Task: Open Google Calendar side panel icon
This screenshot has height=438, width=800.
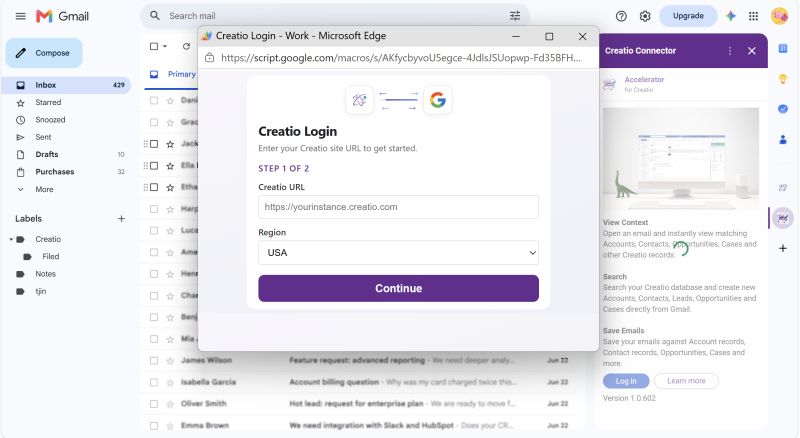Action: (x=783, y=48)
